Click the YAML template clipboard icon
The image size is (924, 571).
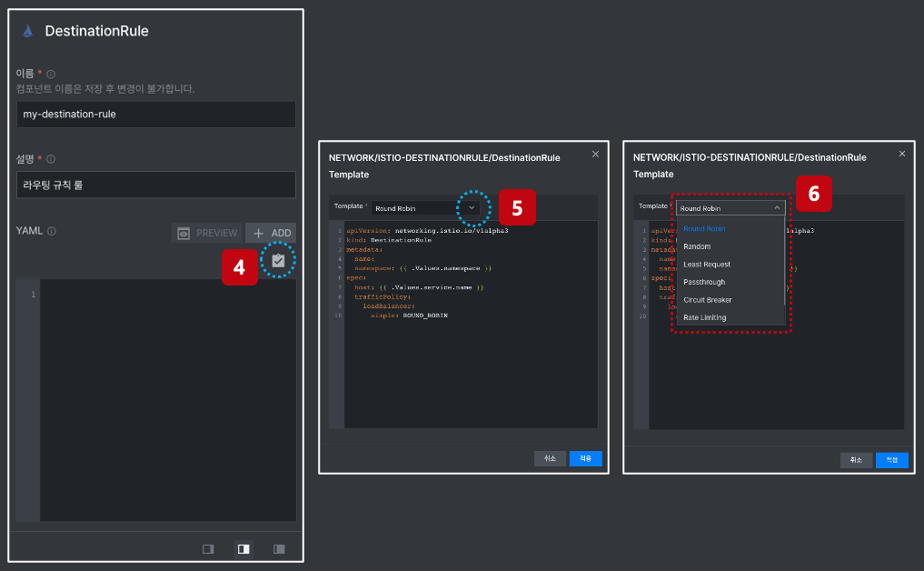click(278, 260)
